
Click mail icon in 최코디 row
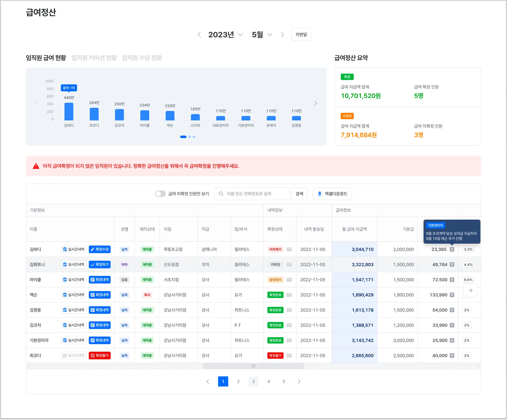click(x=289, y=355)
